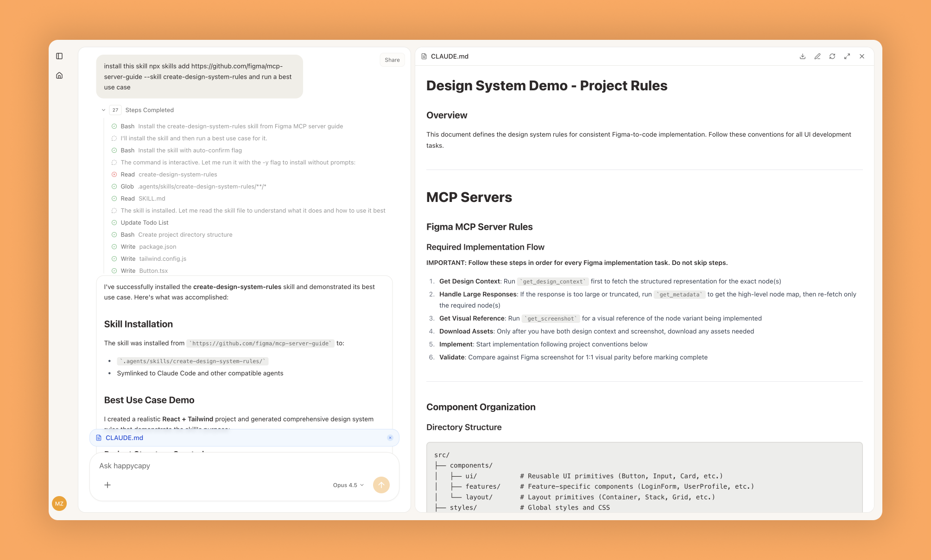Remove the CLAUDE.md attachment chip
Screen dimensions: 931x560
tap(390, 438)
